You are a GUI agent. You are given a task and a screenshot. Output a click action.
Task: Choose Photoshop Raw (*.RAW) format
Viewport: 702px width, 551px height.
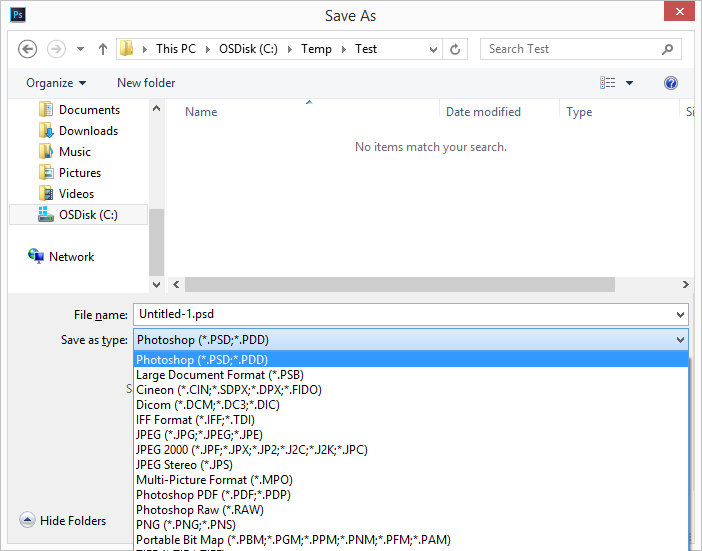point(411,510)
